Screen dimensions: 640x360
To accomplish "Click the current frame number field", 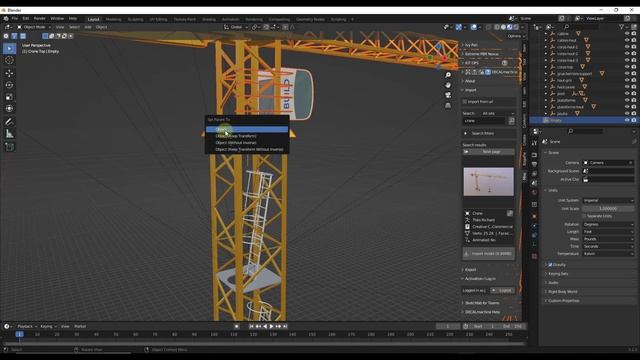I will coord(448,327).
